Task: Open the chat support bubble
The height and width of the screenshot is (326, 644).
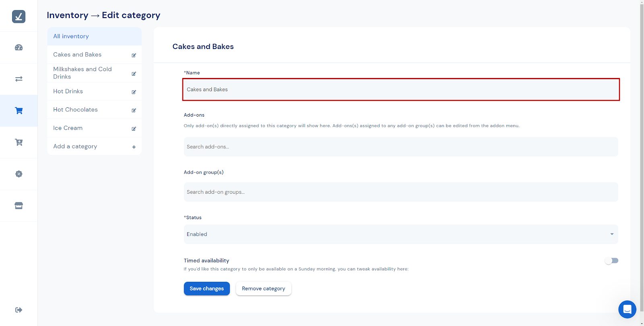Action: coord(627,309)
